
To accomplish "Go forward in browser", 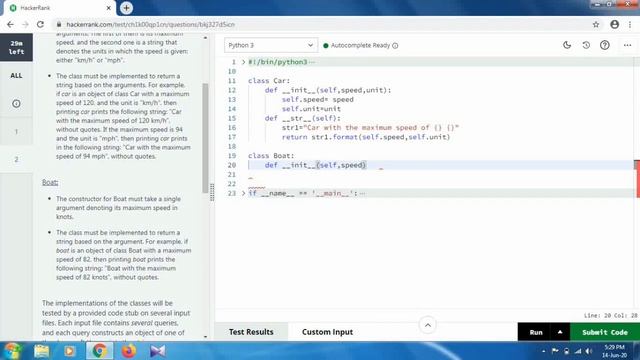I will click(25, 24).
